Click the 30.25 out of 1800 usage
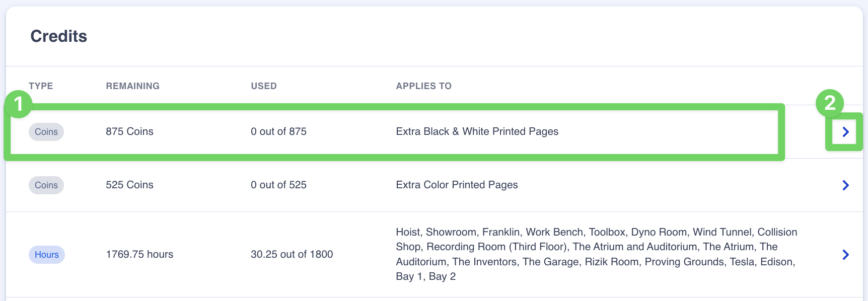The image size is (868, 301). point(292,255)
